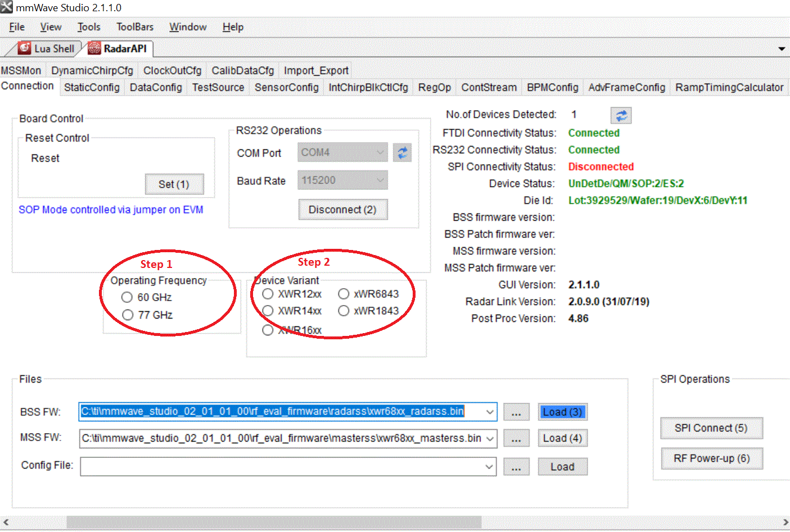Viewport: 790px width, 532px height.
Task: Choose the XWR12xx device variant
Action: (x=268, y=294)
